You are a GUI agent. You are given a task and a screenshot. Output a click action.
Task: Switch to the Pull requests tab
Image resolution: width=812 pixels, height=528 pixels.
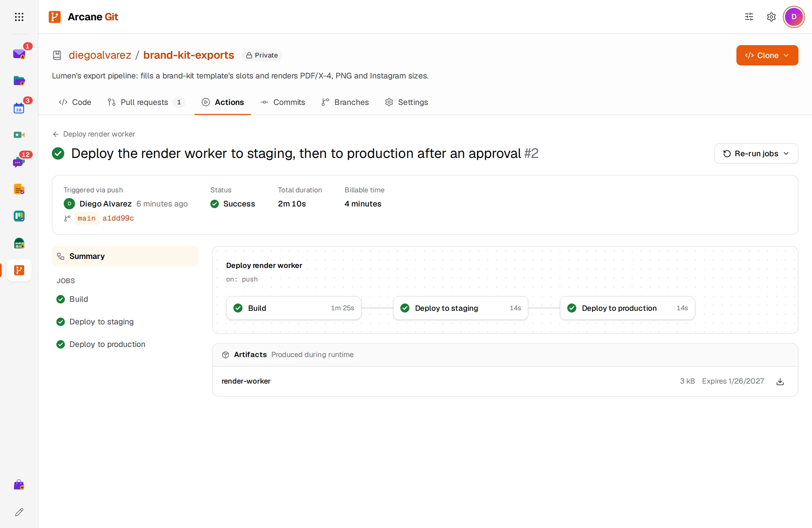coord(146,102)
